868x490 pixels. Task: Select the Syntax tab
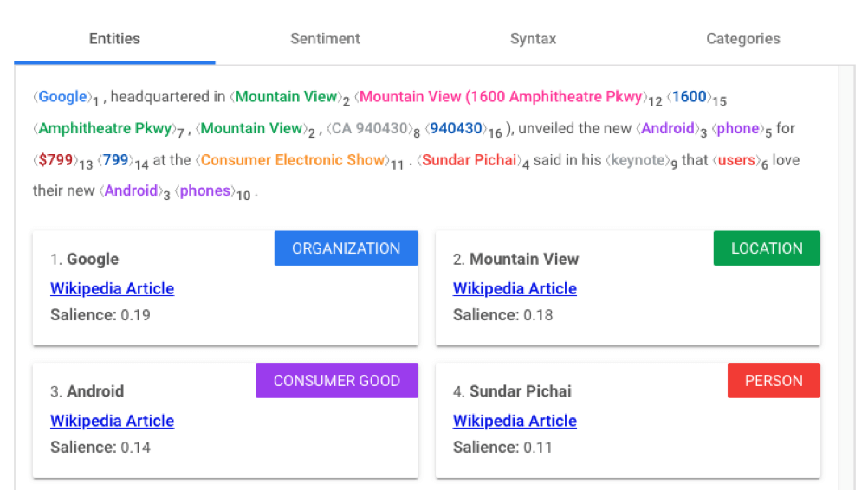click(x=533, y=39)
